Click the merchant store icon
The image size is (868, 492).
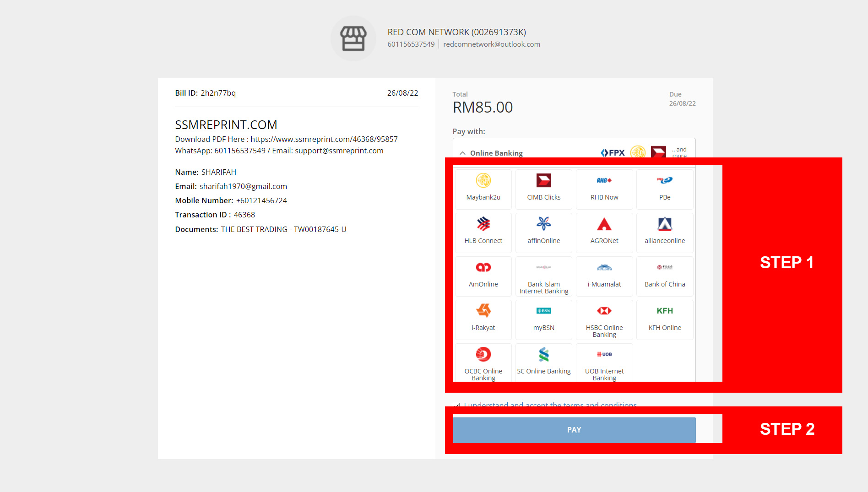(x=353, y=38)
